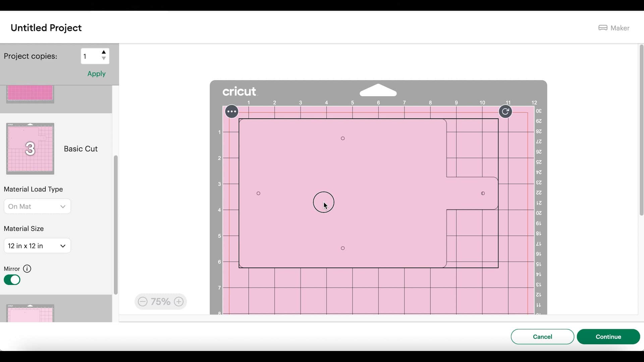Increase project copies with up arrow
Image resolution: width=644 pixels, height=362 pixels.
coord(104,52)
